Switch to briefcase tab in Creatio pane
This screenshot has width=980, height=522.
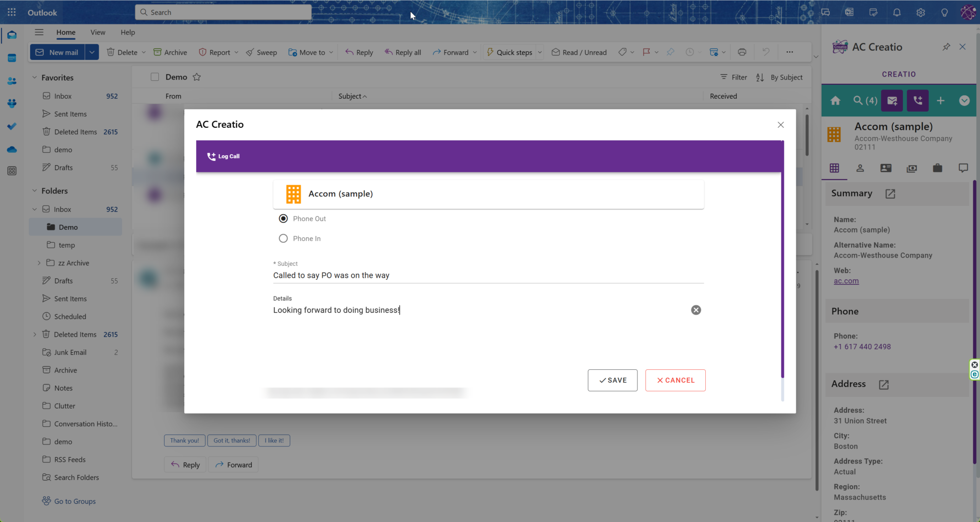click(x=937, y=168)
